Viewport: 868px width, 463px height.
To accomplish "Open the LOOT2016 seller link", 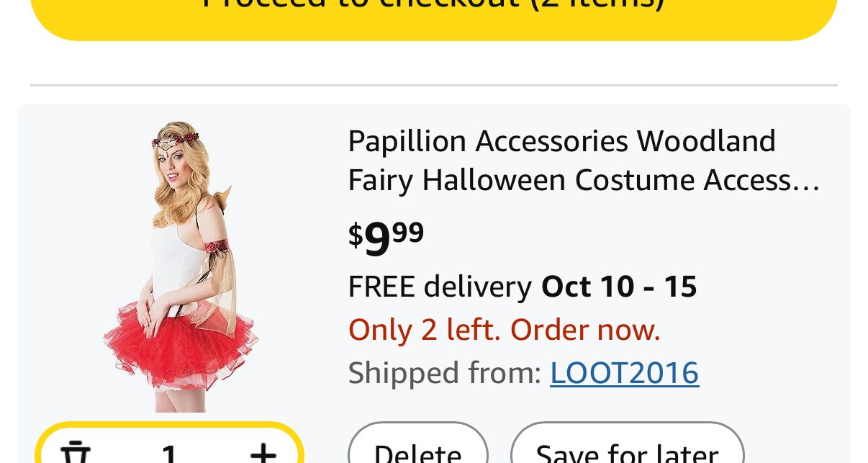I will click(x=624, y=373).
